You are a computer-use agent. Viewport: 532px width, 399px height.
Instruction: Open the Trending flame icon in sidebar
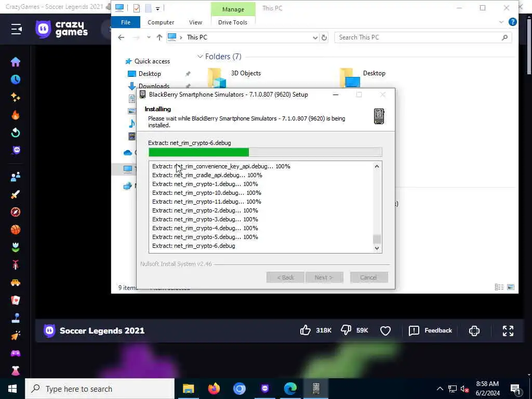pyautogui.click(x=15, y=115)
